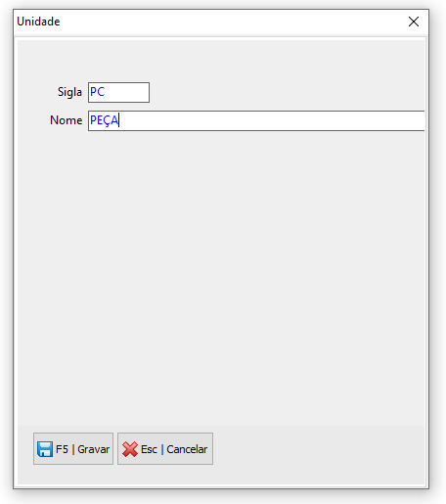Viewport: 446px width, 504px height.
Task: Focus the Nome input field
Action: pyautogui.click(x=256, y=120)
